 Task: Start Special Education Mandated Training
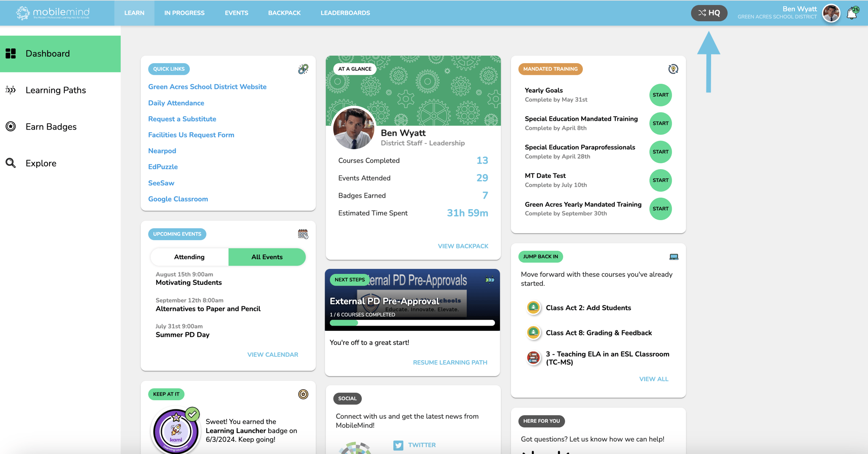pyautogui.click(x=660, y=124)
